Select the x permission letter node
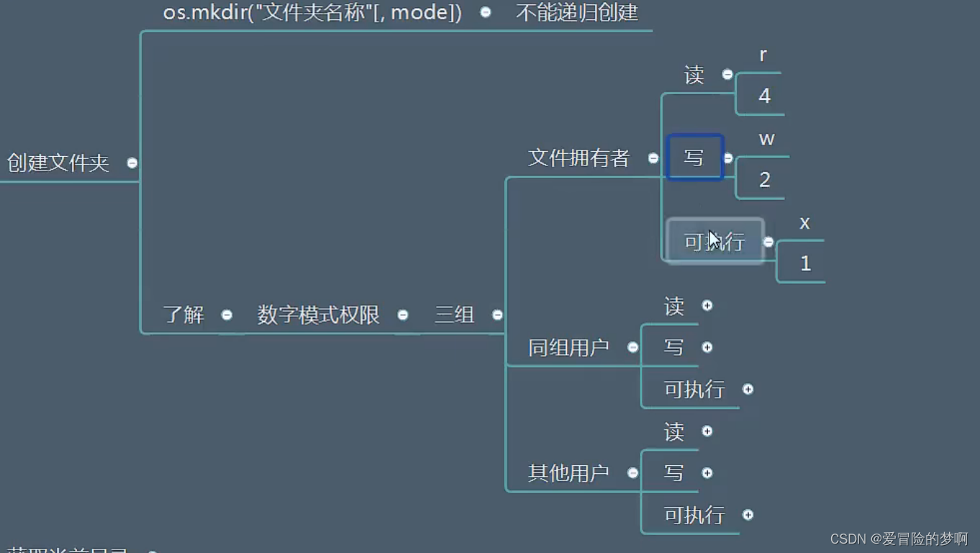The height and width of the screenshot is (553, 980). point(805,223)
